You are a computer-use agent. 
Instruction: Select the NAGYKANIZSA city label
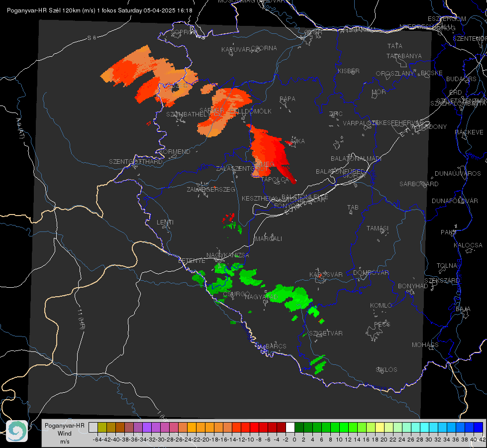228,255
